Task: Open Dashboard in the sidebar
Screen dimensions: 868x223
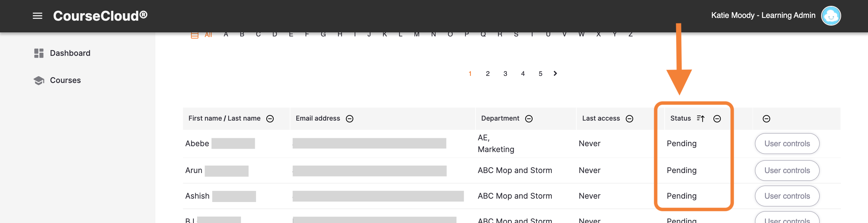Action: [x=70, y=53]
